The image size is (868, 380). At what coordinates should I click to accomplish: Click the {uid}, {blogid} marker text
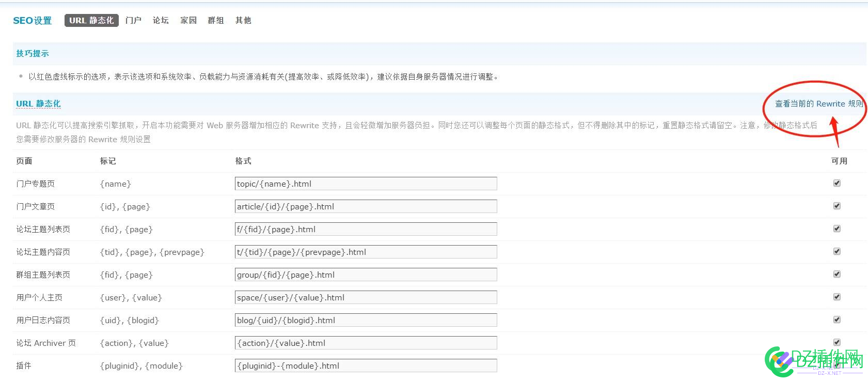tap(130, 320)
